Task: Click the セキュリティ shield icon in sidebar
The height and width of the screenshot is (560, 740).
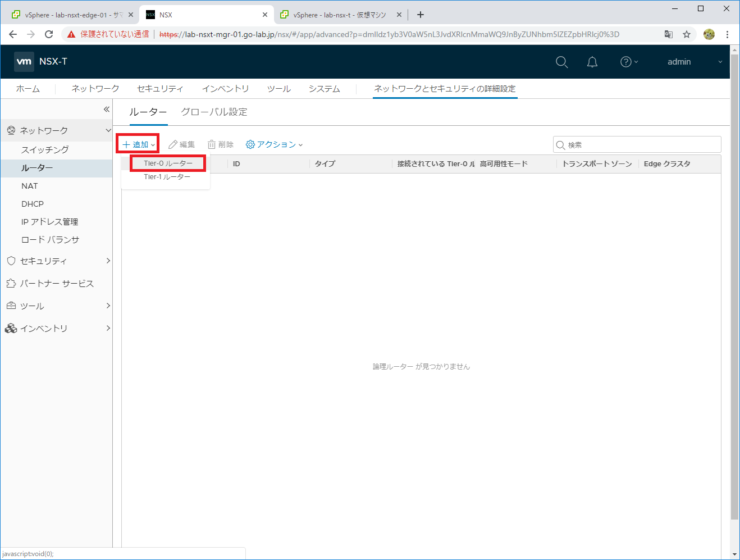Action: (11, 261)
